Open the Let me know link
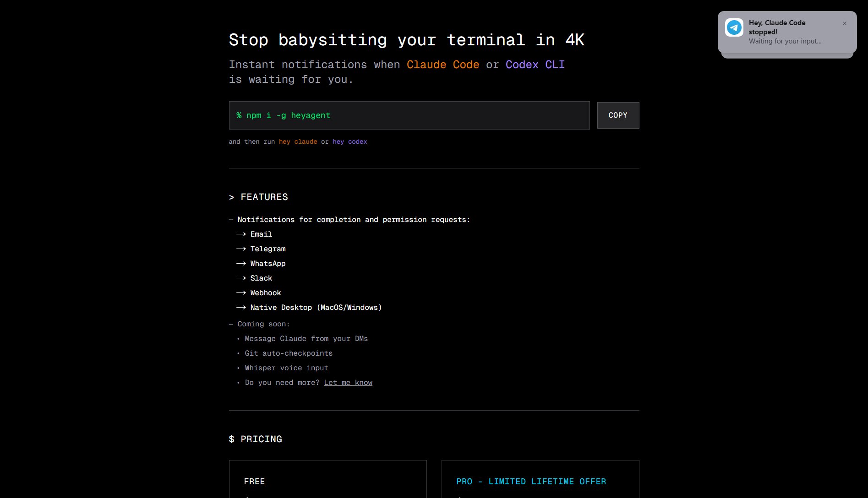The width and height of the screenshot is (868, 498). tap(348, 383)
